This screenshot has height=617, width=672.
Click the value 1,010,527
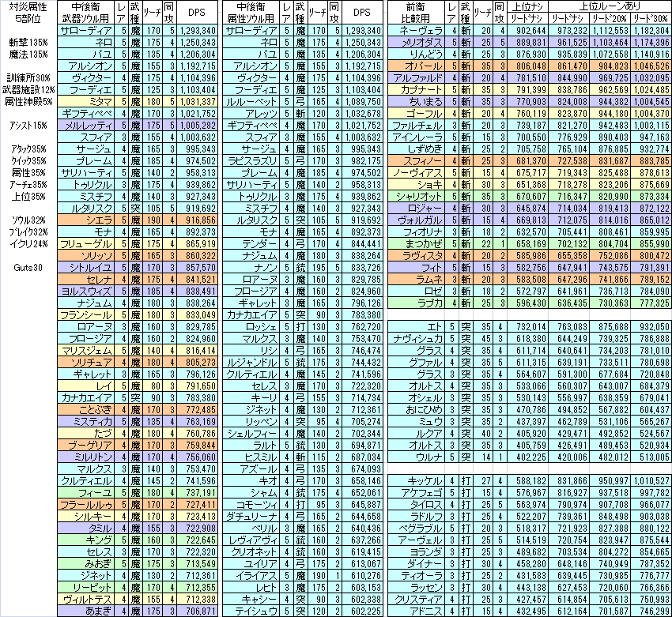tap(651, 481)
